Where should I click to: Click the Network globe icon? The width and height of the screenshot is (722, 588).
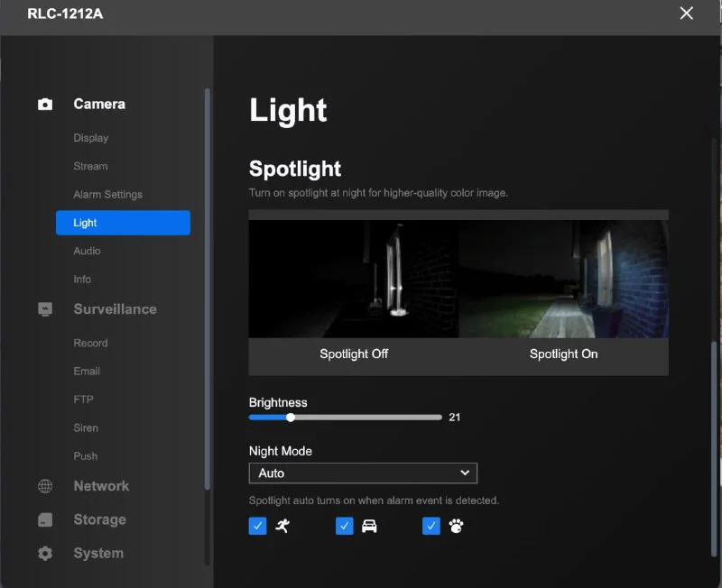(44, 486)
